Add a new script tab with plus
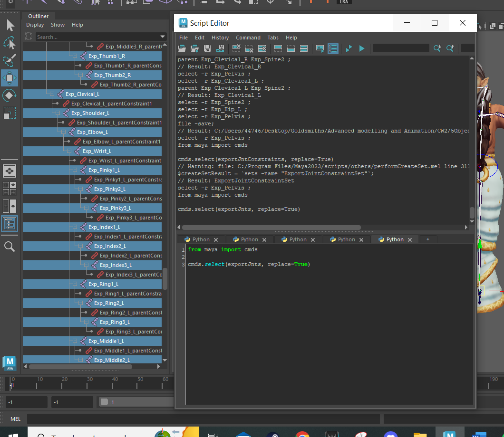Image resolution: width=504 pixels, height=437 pixels. (427, 239)
